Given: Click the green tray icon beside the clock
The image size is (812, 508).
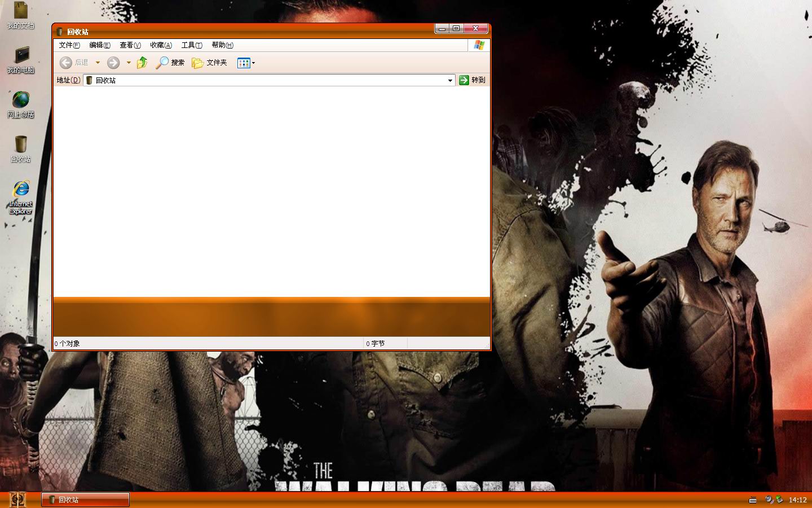Looking at the screenshot, I should coord(779,500).
